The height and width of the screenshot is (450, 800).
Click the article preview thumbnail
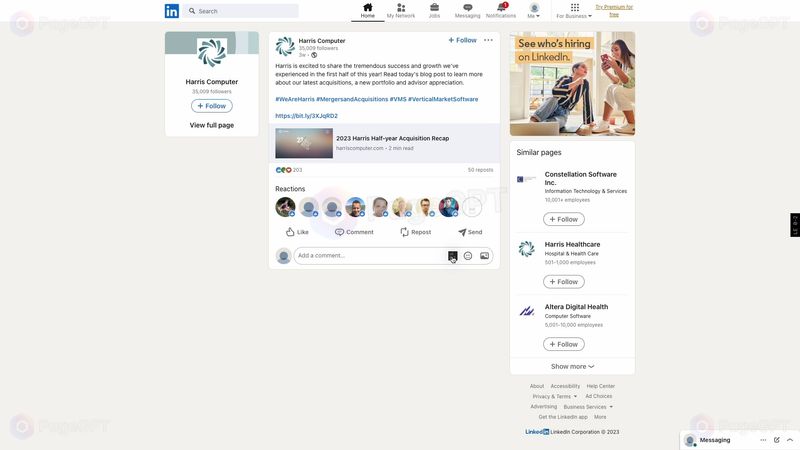click(x=304, y=143)
